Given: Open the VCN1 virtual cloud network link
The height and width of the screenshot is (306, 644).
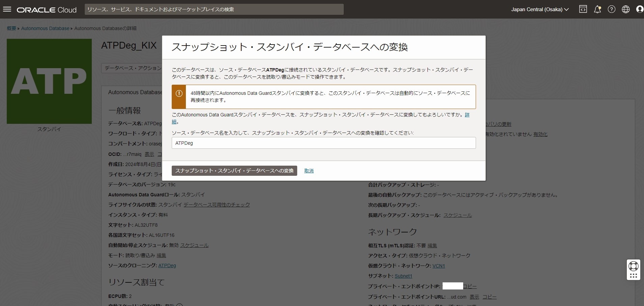Looking at the screenshot, I should (439, 266).
